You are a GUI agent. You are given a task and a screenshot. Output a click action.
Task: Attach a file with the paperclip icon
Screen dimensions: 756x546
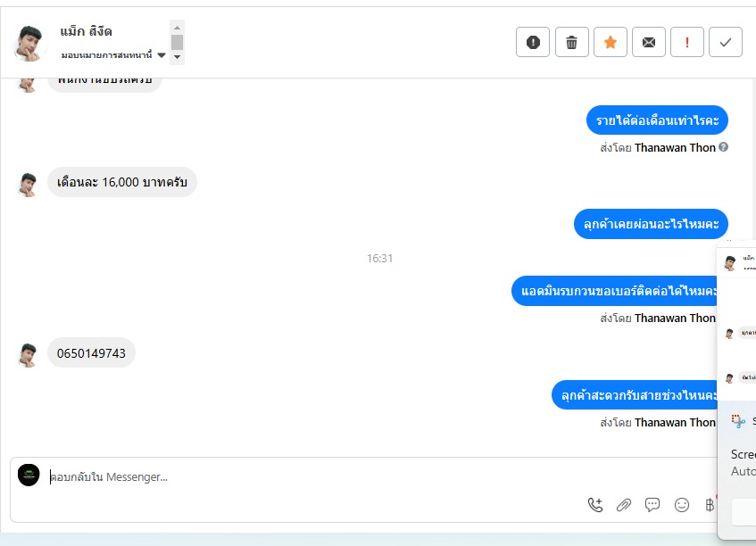point(624,505)
